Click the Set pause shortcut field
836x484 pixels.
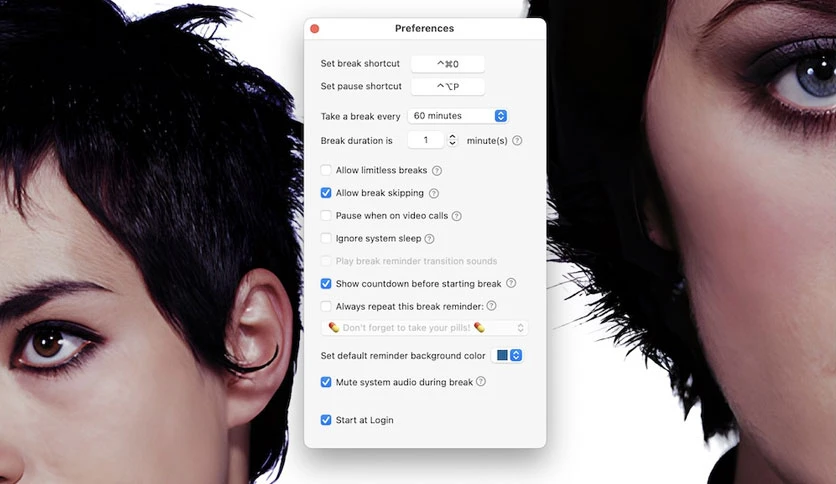coord(448,86)
